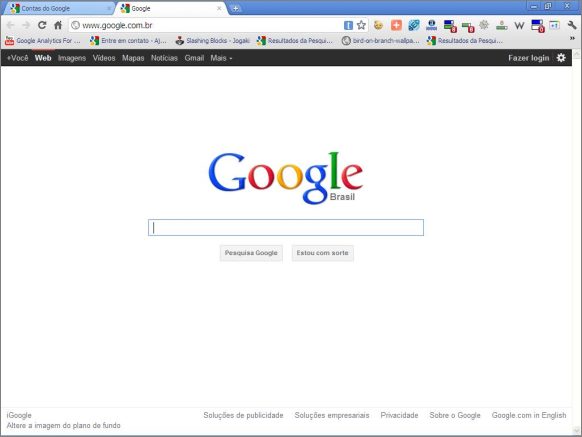Open the grey gear extension in toolbar

click(x=484, y=25)
